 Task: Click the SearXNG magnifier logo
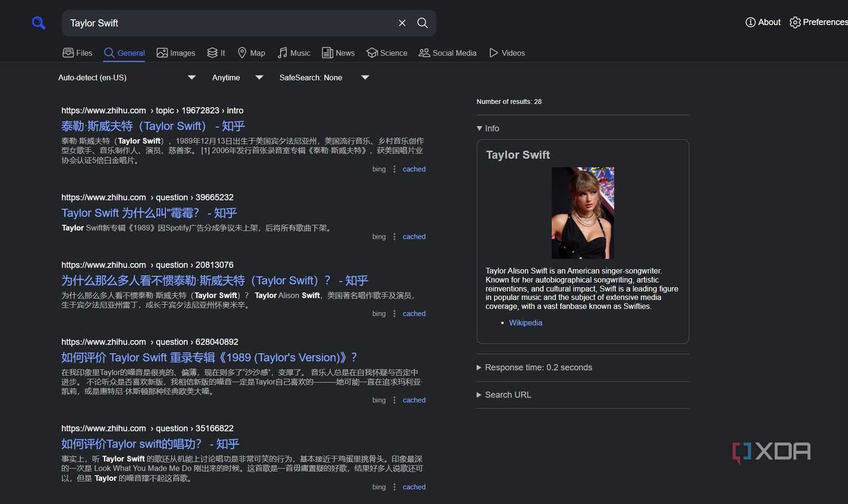point(39,23)
